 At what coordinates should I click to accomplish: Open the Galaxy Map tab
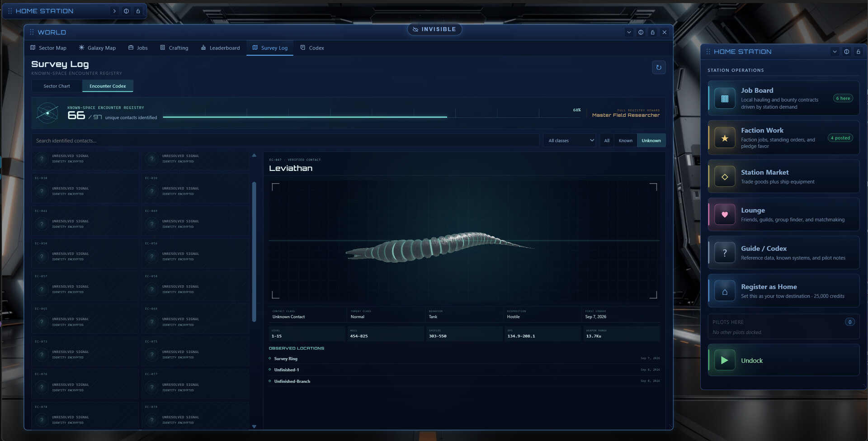(97, 48)
